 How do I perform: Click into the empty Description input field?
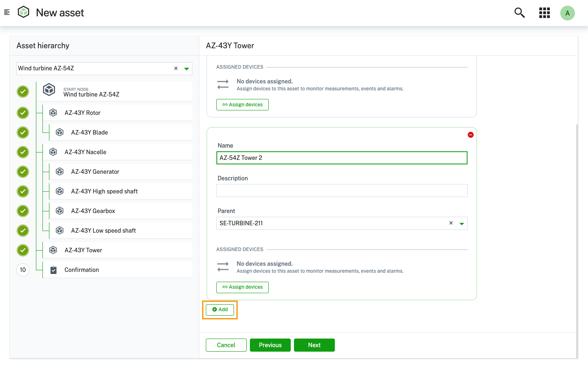point(341,191)
